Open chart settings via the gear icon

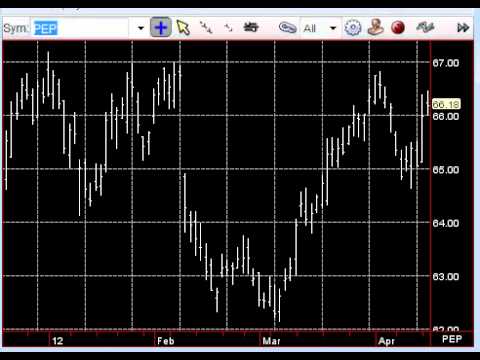coord(353,28)
